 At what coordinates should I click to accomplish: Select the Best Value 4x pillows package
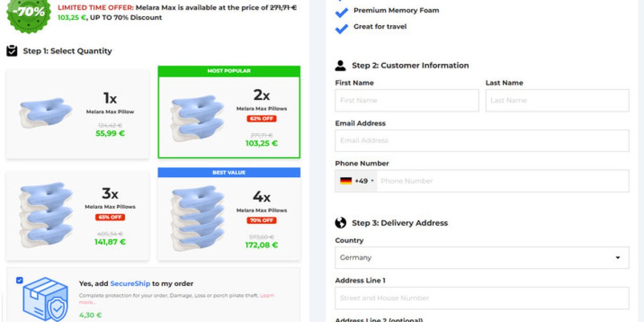click(x=229, y=214)
